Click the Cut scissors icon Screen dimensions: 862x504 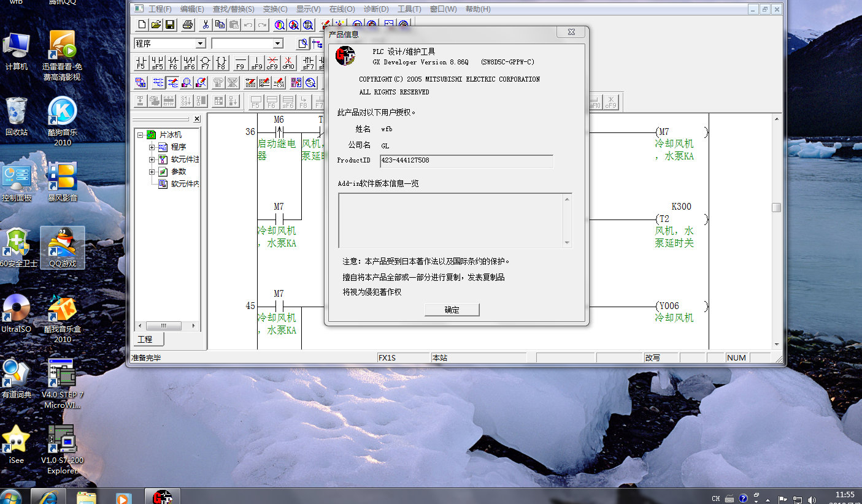tap(206, 25)
